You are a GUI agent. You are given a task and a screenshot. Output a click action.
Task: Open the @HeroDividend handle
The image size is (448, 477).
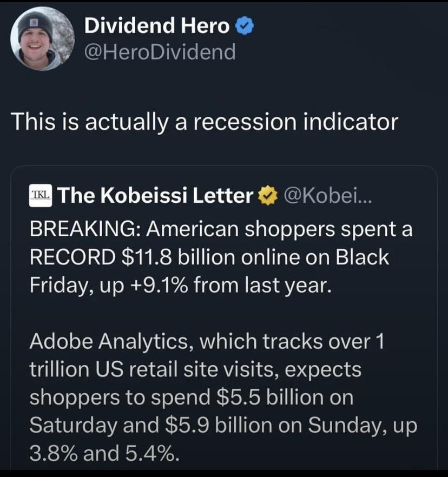160,52
